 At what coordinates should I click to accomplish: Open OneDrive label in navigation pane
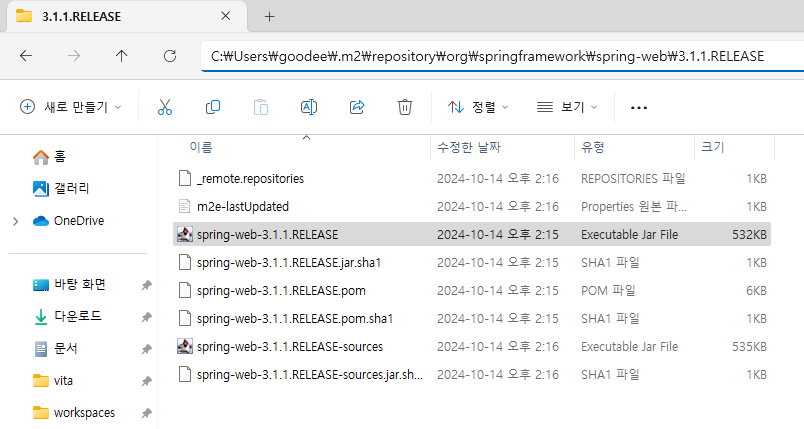tap(79, 221)
